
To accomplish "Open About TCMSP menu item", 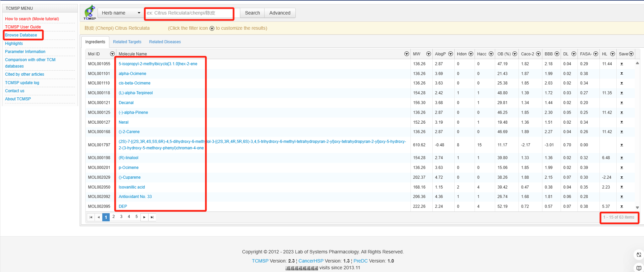I will (18, 99).
